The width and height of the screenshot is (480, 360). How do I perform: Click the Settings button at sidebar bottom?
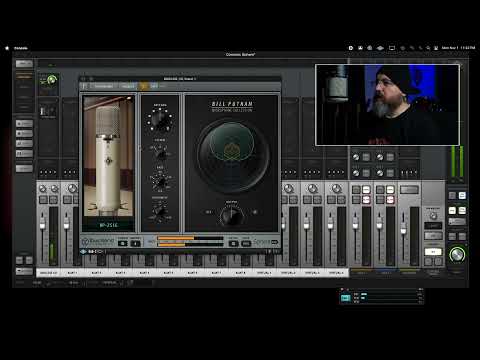(x=24, y=270)
